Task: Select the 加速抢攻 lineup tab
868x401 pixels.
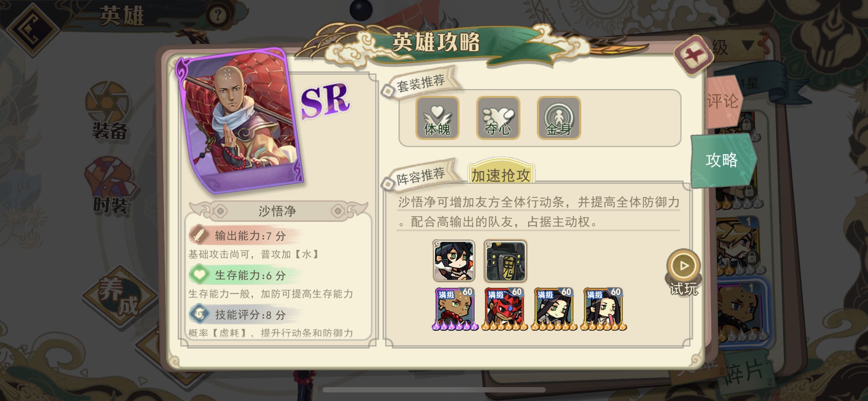Action: pos(501,173)
